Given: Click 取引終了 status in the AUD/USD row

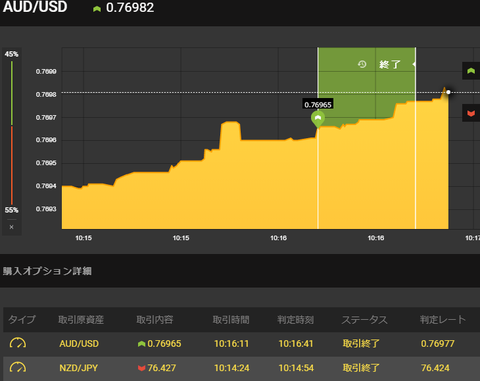Looking at the screenshot, I should point(361,344).
